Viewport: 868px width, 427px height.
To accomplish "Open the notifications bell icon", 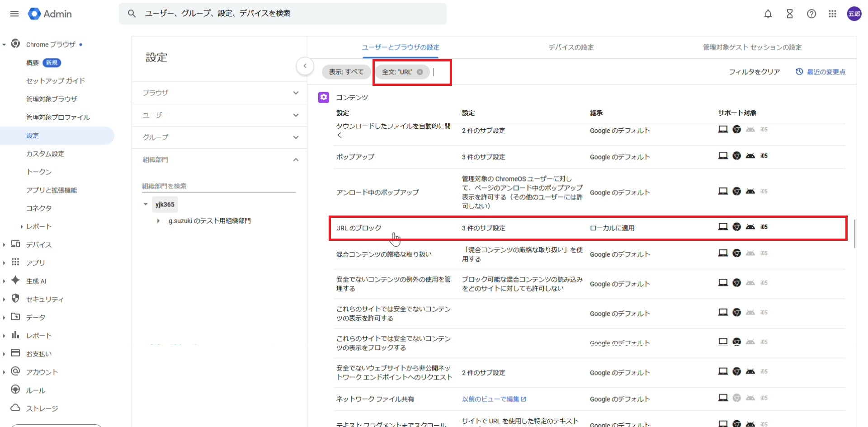I will pos(768,14).
